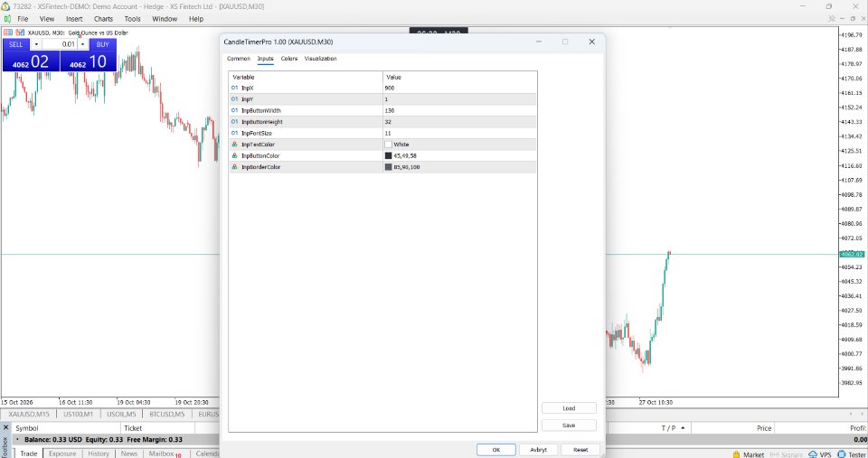Click the InpButtonColor variable name
This screenshot has width=868, height=458.
click(x=260, y=156)
